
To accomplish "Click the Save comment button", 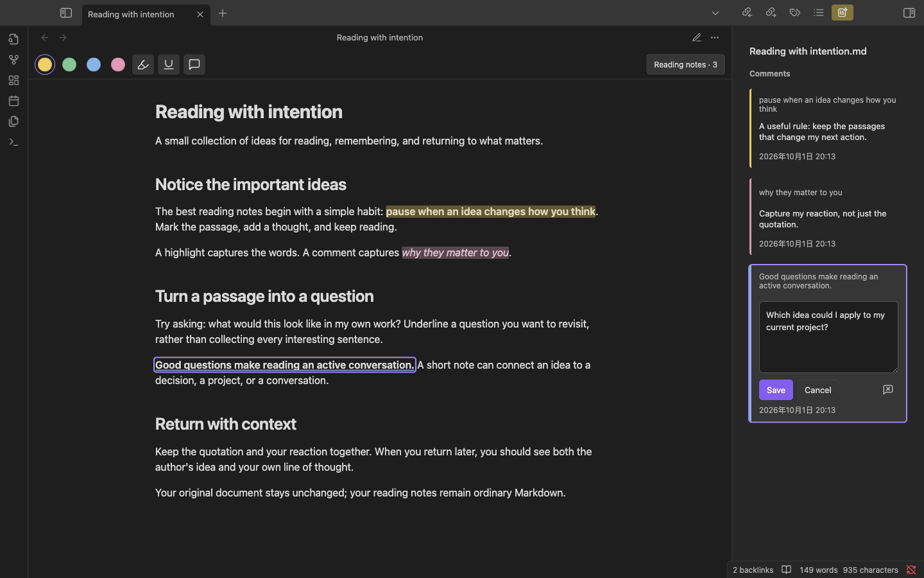I will (x=776, y=390).
